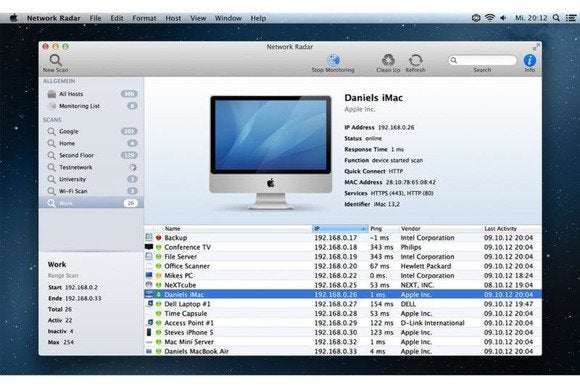Open the Apple menu
Image resolution: width=580 pixels, height=388 pixels.
point(13,18)
